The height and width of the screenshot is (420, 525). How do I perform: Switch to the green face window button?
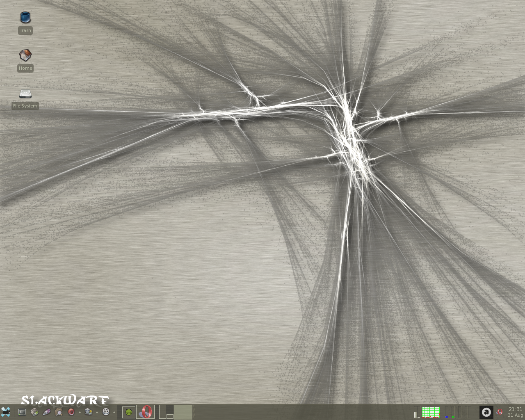coord(129,412)
